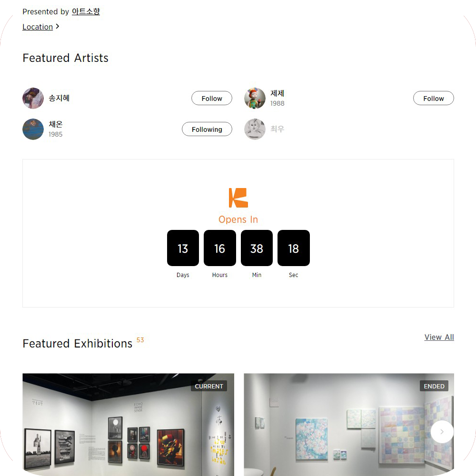Viewport: 476px width, 476px height.
Task: Open the presenter 아트소향 link
Action: pos(86,11)
